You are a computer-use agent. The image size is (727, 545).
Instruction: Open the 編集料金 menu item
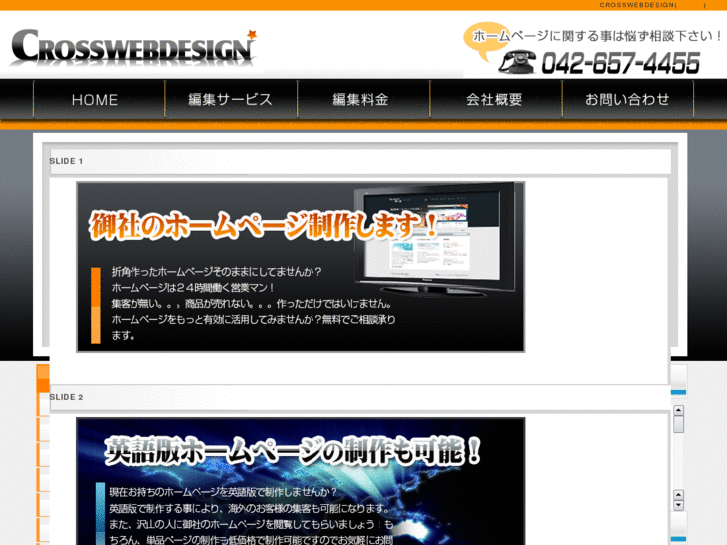click(364, 100)
